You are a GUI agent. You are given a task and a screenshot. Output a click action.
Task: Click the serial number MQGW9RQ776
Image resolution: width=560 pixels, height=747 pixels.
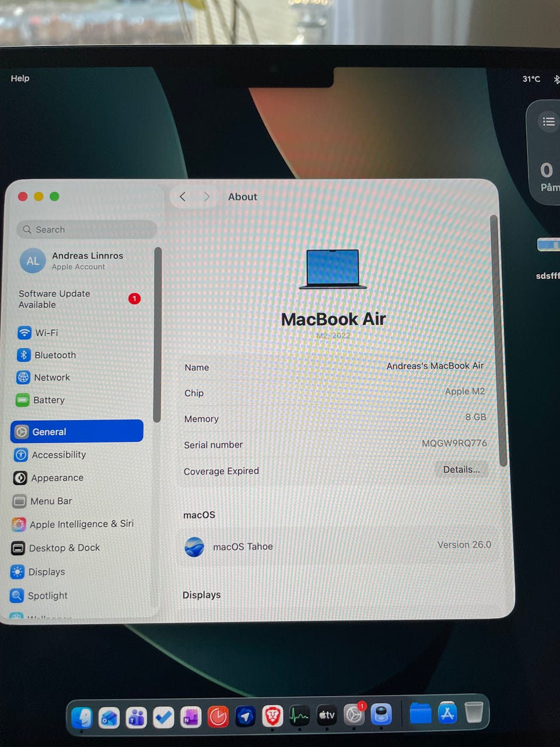coord(454,443)
